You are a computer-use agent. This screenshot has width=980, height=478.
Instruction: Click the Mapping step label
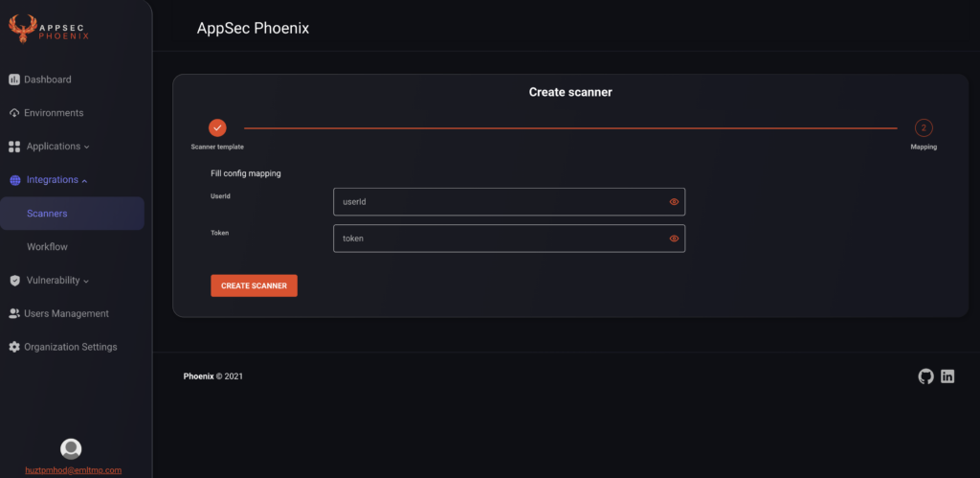tap(924, 147)
